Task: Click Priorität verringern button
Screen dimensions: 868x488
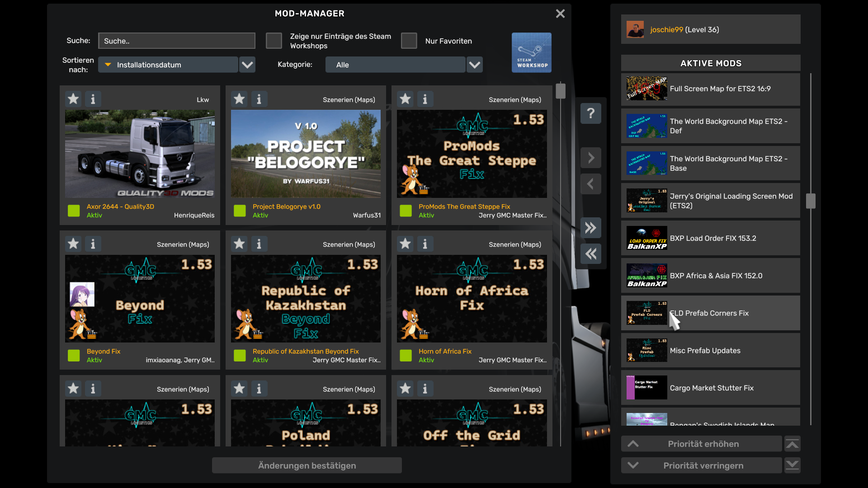Action: [x=701, y=465]
